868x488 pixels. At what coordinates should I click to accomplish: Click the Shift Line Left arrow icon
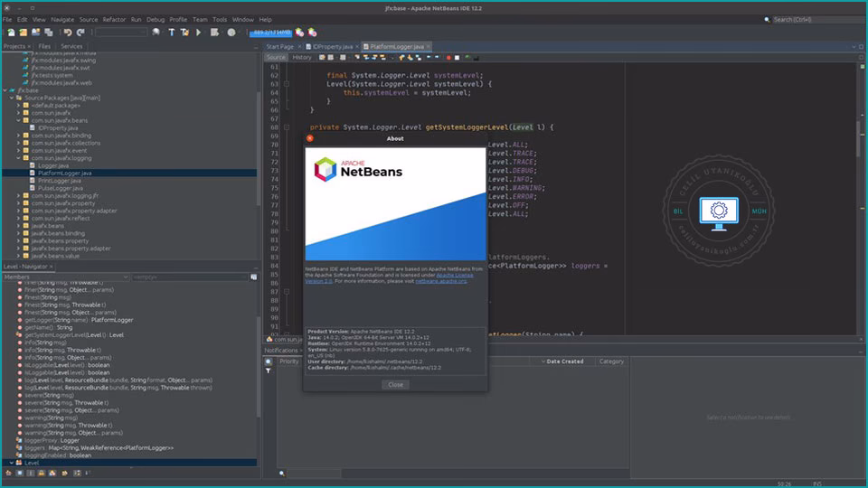tap(429, 58)
